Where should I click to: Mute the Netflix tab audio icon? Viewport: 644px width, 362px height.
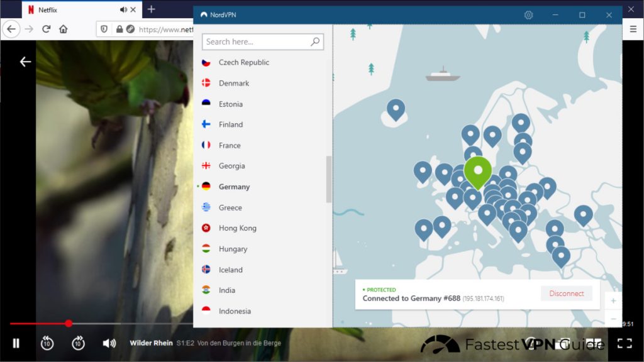(x=123, y=9)
